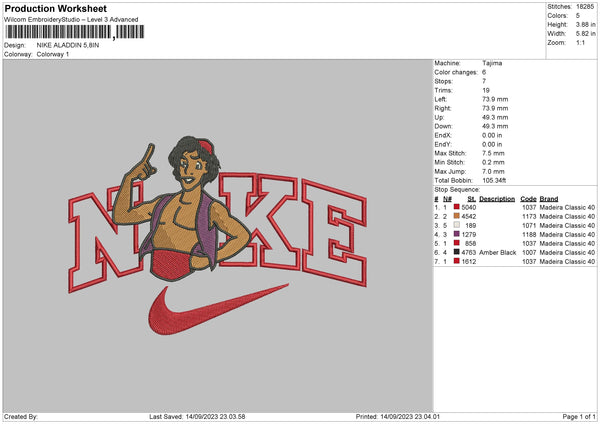The width and height of the screenshot is (600, 424).
Task: Click the Min Stitch value '0.2 mm'
Action: (493, 162)
